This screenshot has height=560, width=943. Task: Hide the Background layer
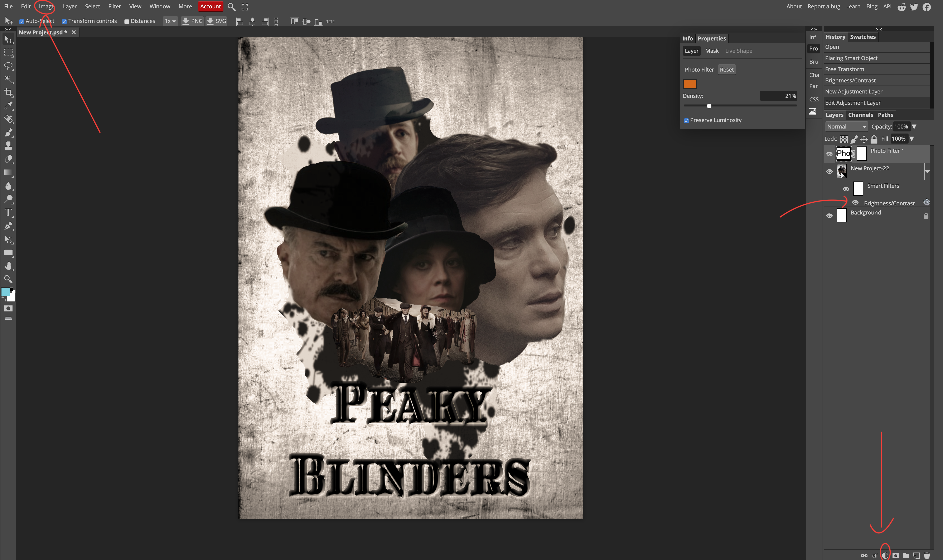coord(830,216)
